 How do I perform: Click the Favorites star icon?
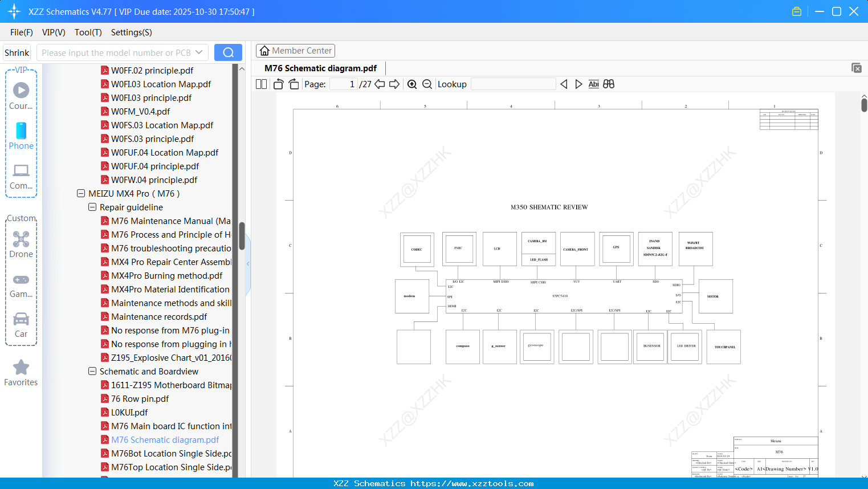[21, 369]
